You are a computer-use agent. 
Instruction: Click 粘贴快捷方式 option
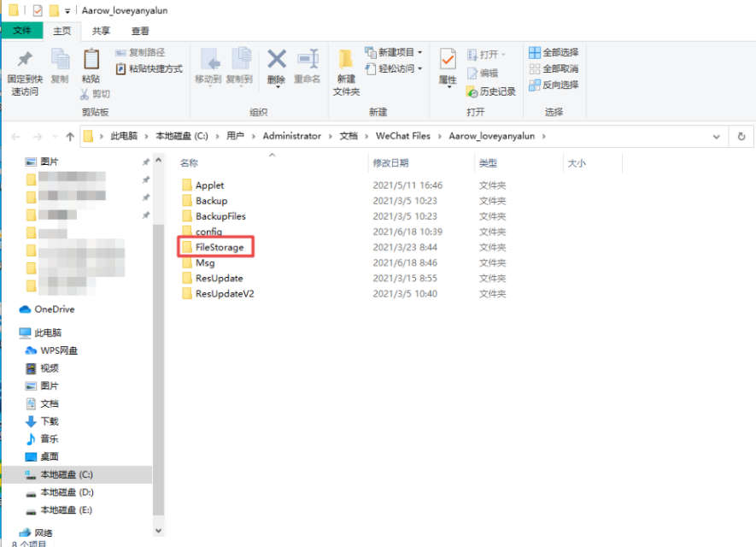(x=149, y=68)
